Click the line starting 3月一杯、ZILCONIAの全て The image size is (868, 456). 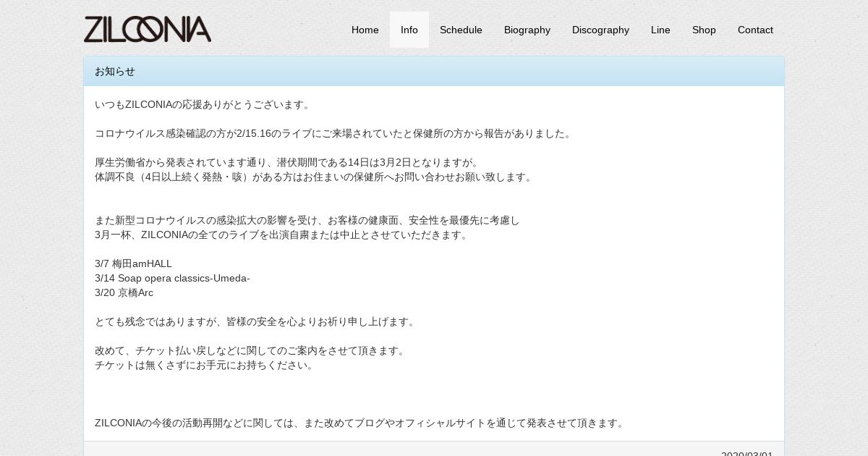283,235
